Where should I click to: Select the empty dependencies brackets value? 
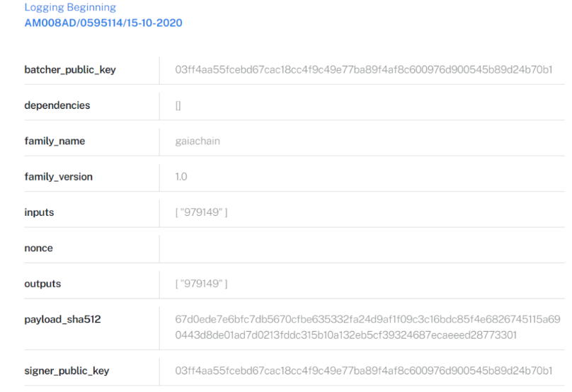pos(178,105)
